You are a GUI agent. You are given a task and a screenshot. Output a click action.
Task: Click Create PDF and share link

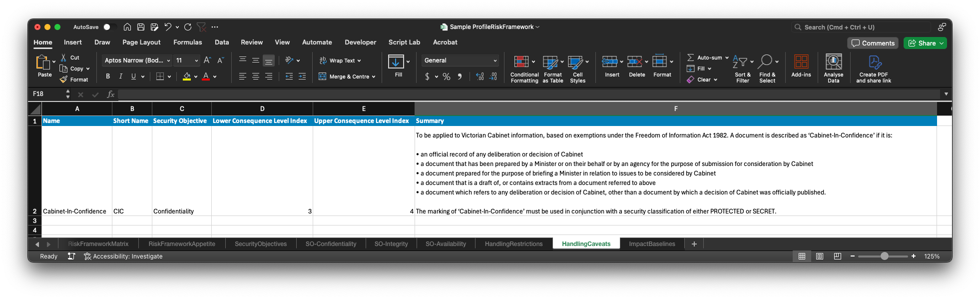tap(874, 62)
